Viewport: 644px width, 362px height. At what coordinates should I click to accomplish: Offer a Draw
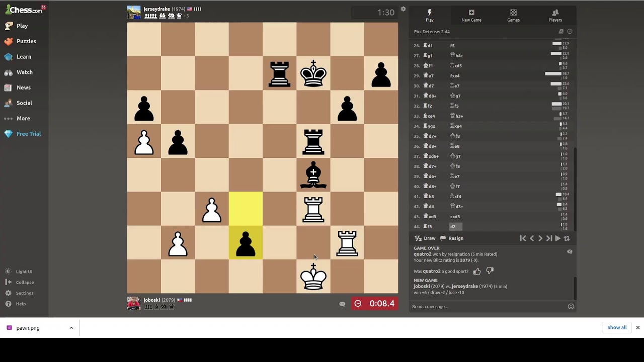[x=425, y=238]
